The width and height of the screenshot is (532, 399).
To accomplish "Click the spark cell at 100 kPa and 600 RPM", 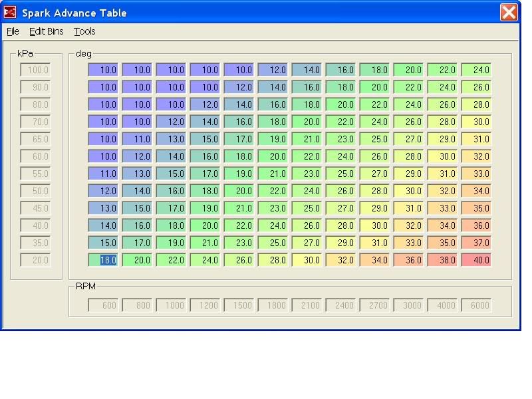I will tap(104, 70).
